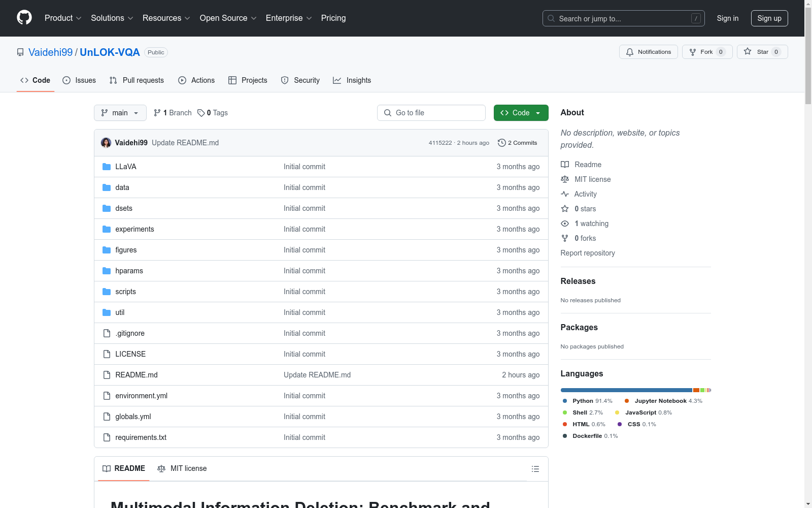This screenshot has height=508, width=812.
Task: Click the LICENSE file icon
Action: pos(107,354)
